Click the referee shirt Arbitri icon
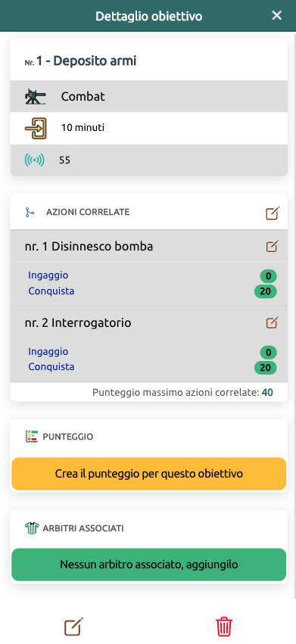The width and height of the screenshot is (296, 644). click(x=31, y=528)
